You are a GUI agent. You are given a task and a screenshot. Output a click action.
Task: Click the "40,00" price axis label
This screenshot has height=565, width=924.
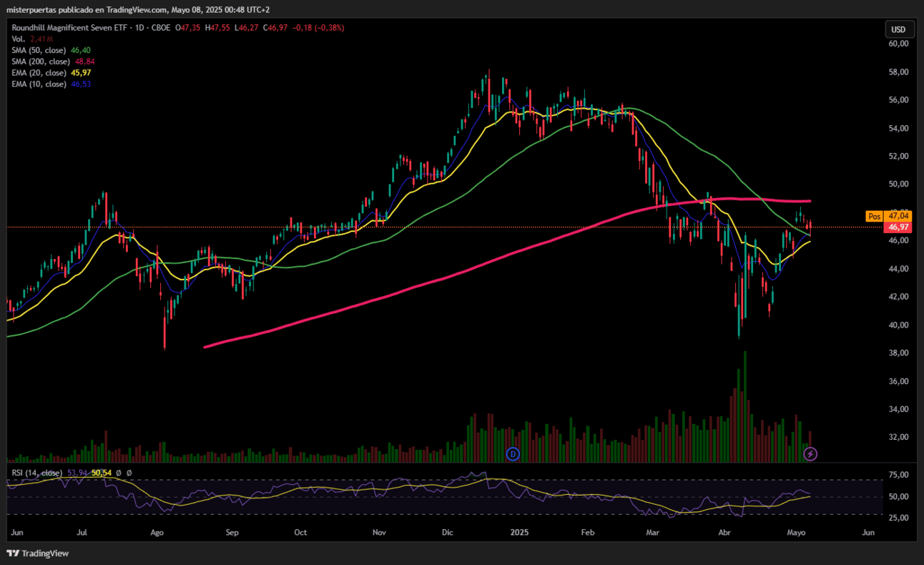[x=898, y=325]
